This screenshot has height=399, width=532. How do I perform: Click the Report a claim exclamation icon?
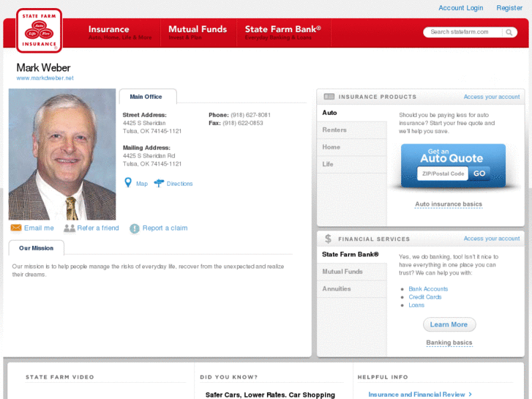coord(135,228)
